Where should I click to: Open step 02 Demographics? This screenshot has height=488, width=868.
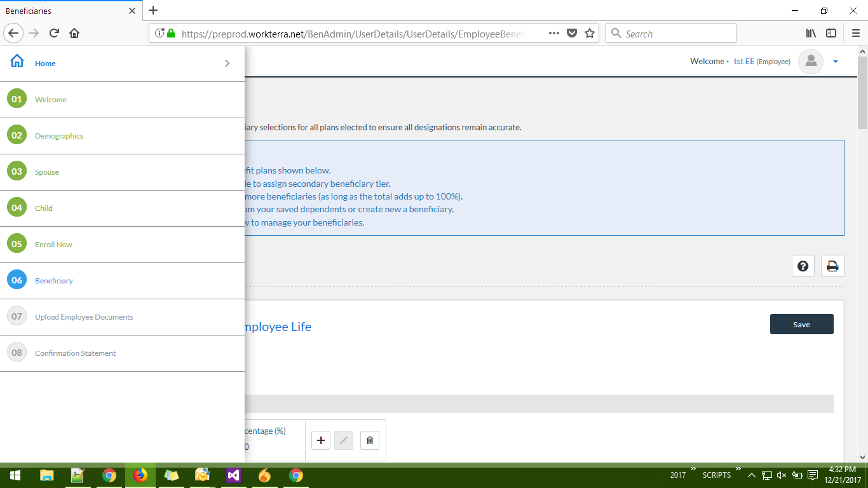122,136
